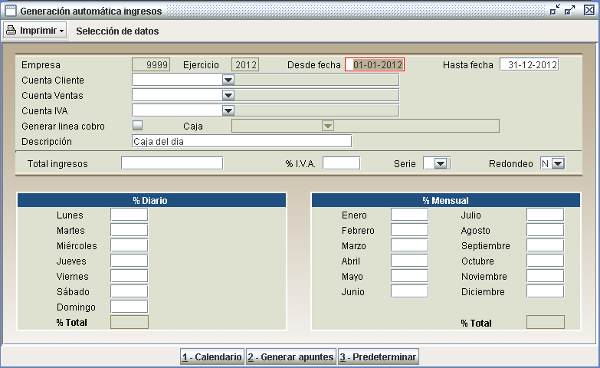The height and width of the screenshot is (368, 600).
Task: Expand the Cuenta IVA dropdown
Action: click(x=228, y=111)
